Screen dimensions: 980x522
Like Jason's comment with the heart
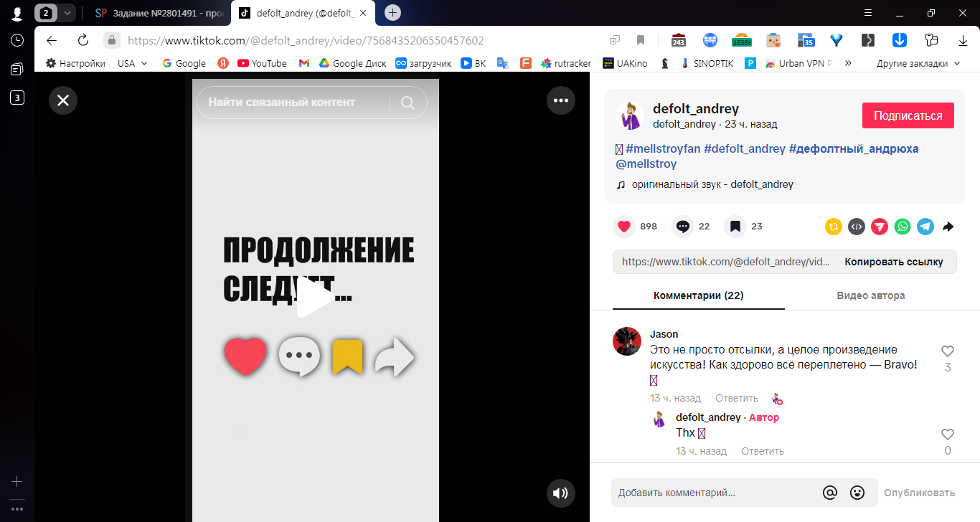[948, 351]
